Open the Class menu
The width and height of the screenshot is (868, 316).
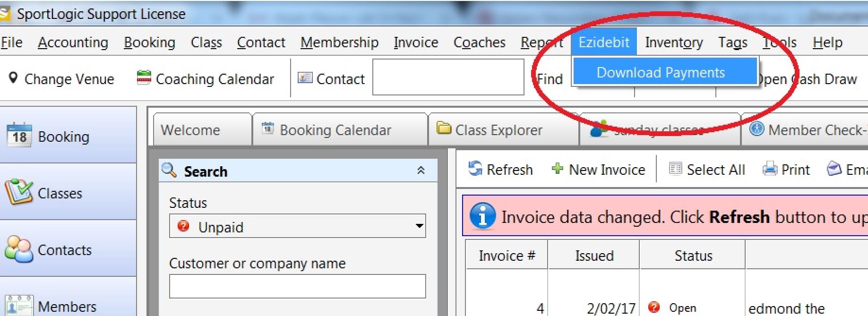206,43
